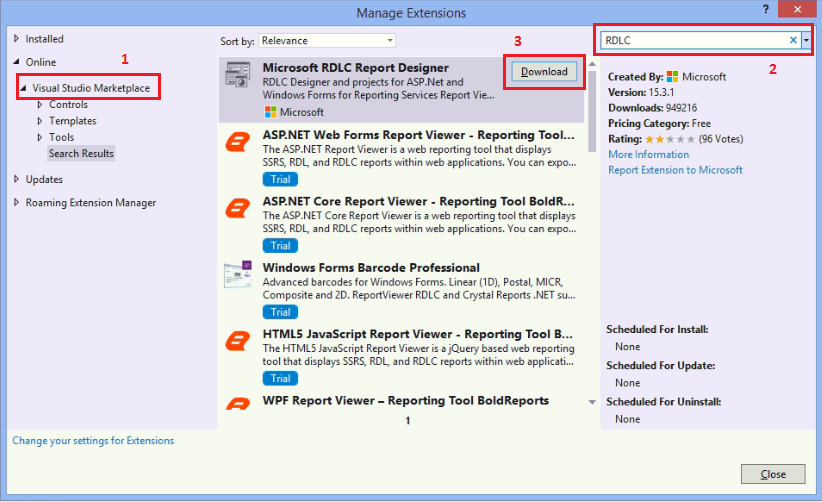
Task: Select the Updates tree item
Action: (x=44, y=179)
